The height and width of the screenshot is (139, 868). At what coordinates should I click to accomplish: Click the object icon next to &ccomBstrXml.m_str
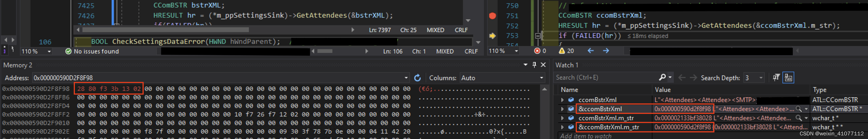tap(571, 127)
